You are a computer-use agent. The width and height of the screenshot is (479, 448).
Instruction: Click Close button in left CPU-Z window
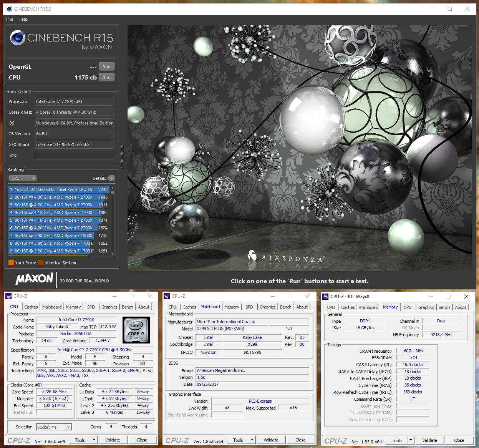[x=142, y=440]
